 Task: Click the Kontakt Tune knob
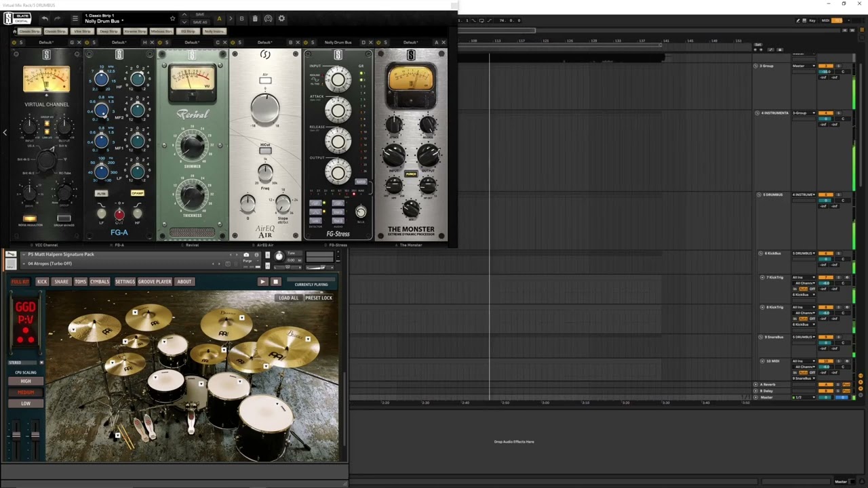(279, 256)
